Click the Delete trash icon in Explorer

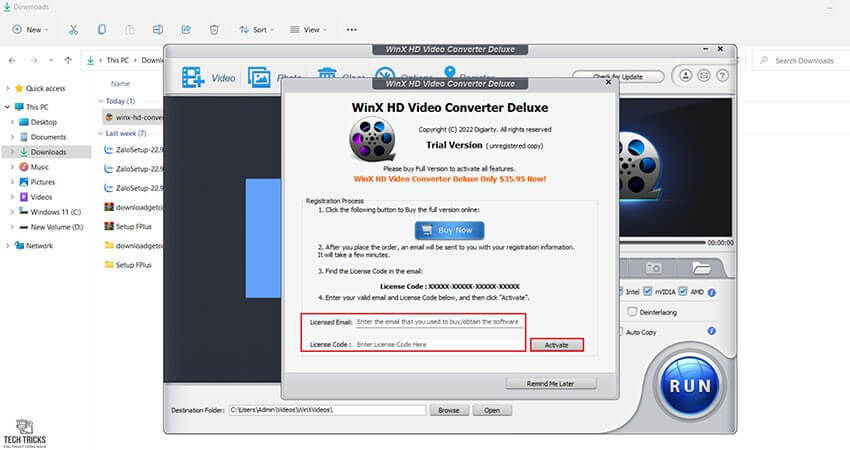pyautogui.click(x=214, y=30)
